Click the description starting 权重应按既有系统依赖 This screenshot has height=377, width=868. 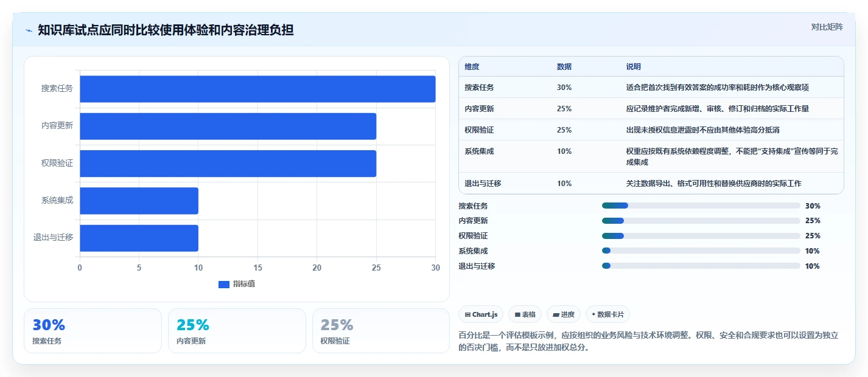coord(732,157)
